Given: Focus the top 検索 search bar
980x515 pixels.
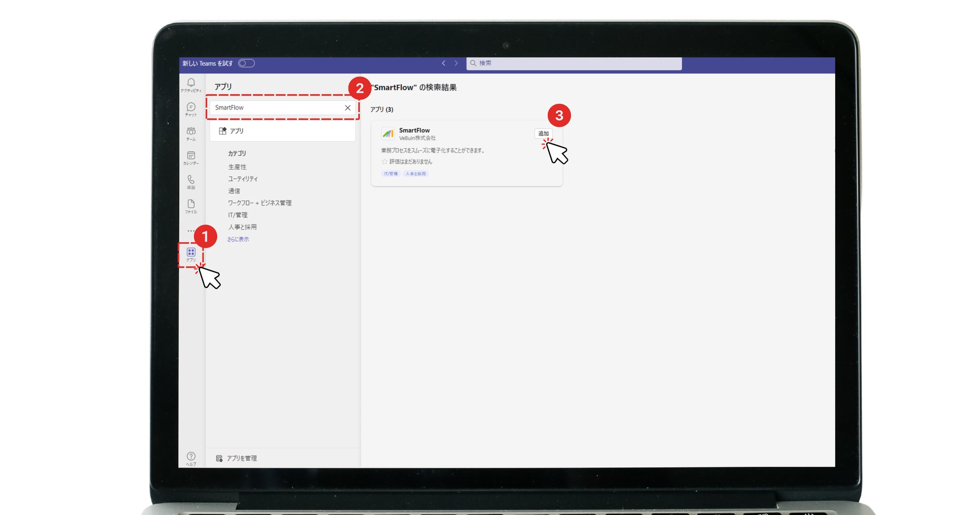Looking at the screenshot, I should coord(574,63).
